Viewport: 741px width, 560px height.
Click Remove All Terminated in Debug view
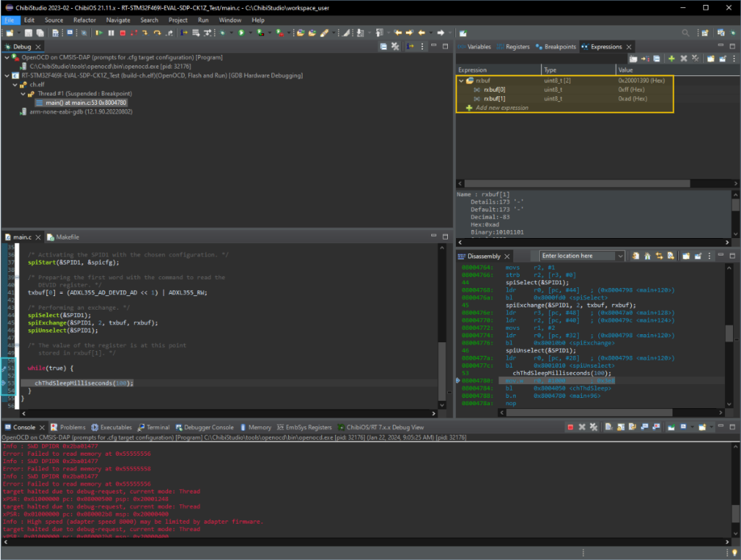point(396,46)
